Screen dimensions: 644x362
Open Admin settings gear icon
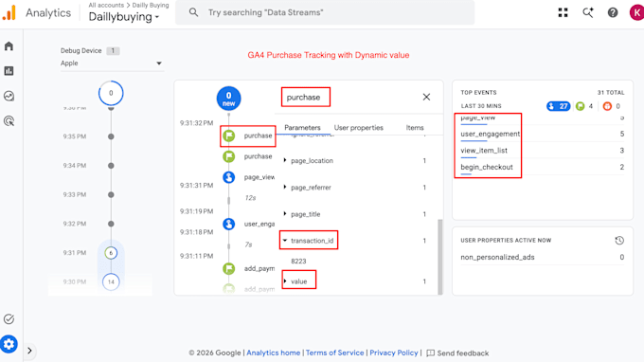point(9,344)
